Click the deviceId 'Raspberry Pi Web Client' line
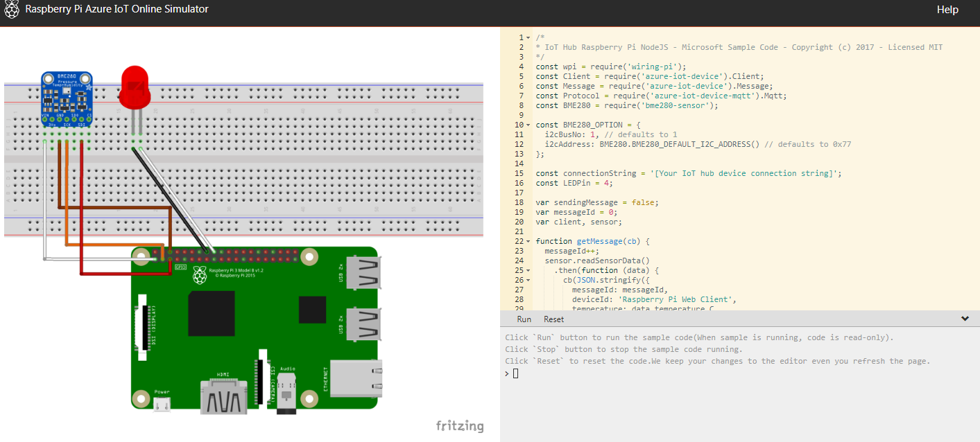Viewport: 980px width, 442px height. point(653,299)
